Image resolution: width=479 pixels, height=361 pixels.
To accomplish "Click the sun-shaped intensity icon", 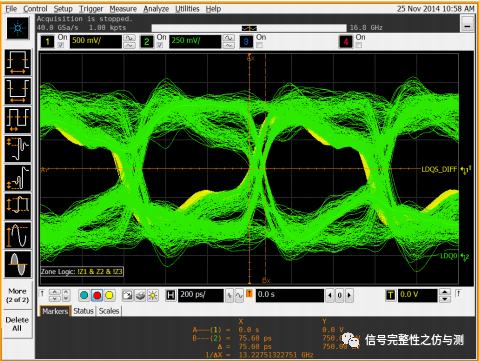I will 153,295.
